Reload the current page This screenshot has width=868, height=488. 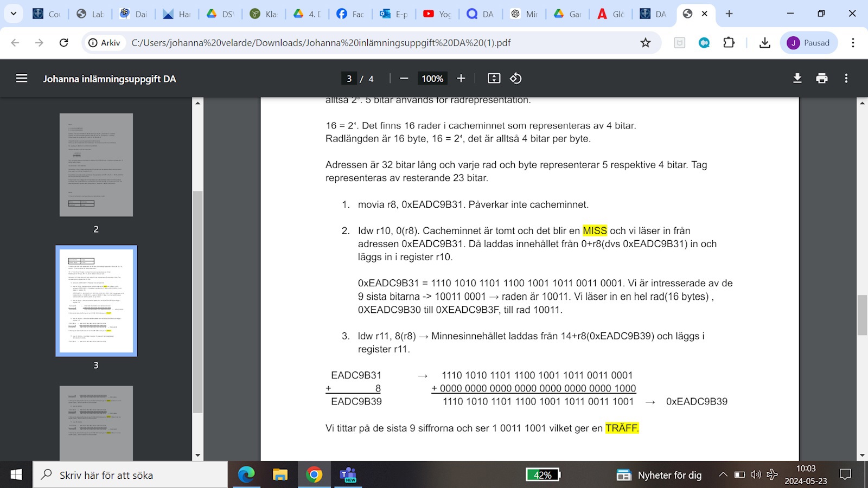click(x=63, y=43)
